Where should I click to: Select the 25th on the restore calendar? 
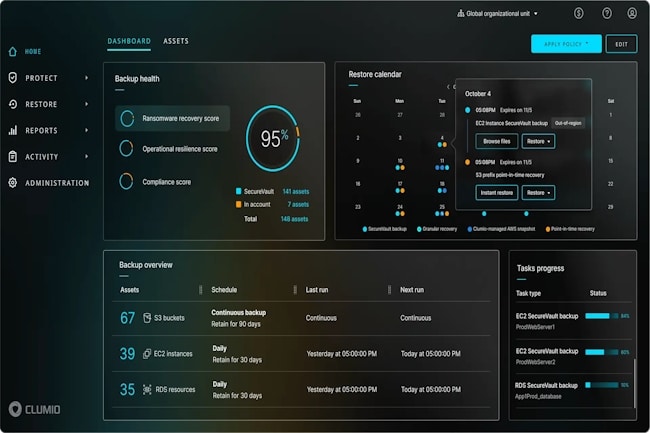[442, 210]
